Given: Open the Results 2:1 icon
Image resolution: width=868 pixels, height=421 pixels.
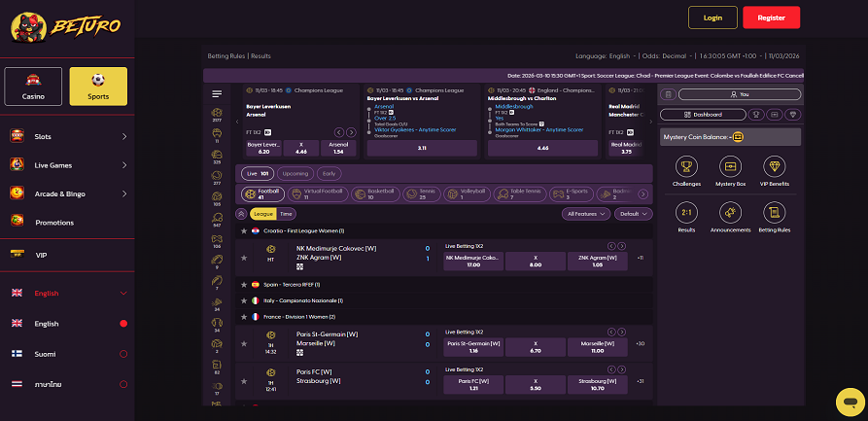Looking at the screenshot, I should tap(686, 212).
